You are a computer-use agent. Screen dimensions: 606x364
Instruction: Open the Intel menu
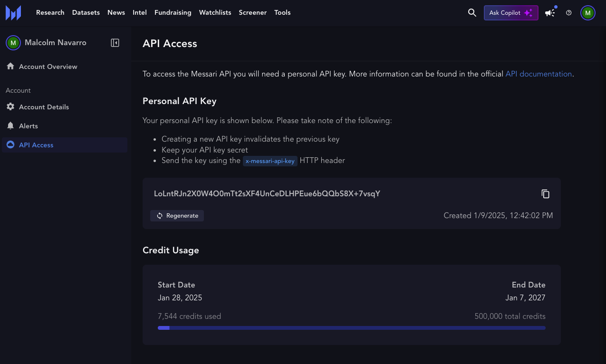pos(140,13)
